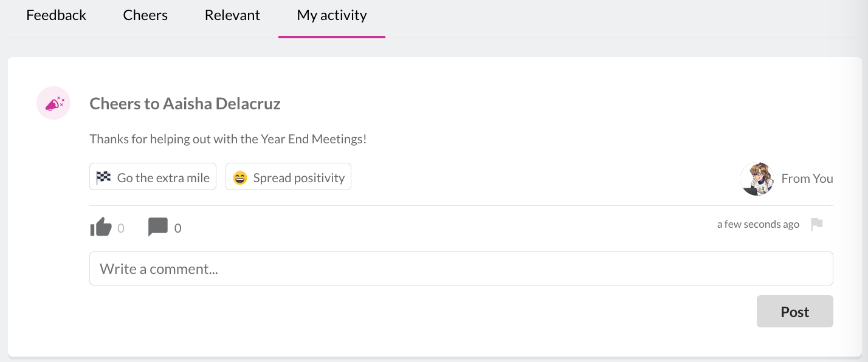Click the pink megaphone cheers icon
Screen dimensions: 868x362
tap(53, 103)
